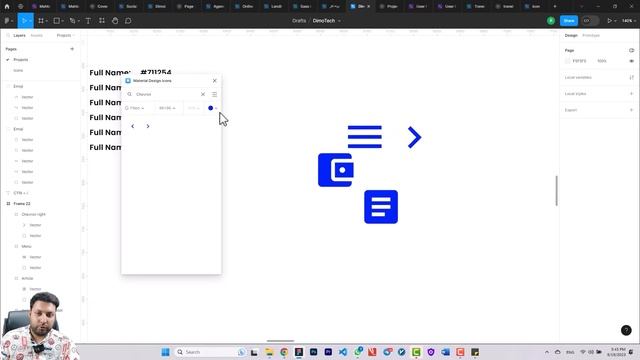Select the Article layer
The width and height of the screenshot is (640, 360).
(x=27, y=278)
